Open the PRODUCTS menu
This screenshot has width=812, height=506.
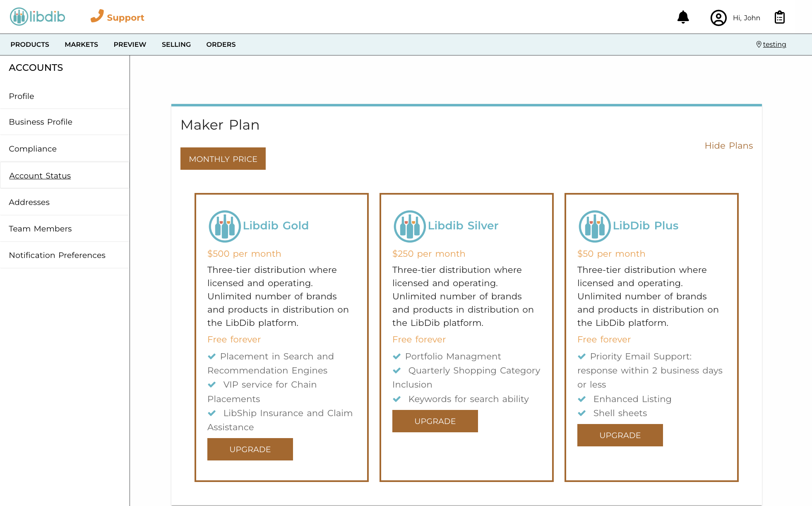coord(29,44)
